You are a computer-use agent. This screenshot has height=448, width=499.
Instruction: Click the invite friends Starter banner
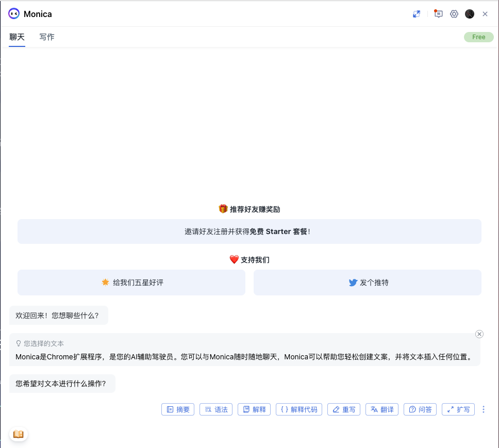click(249, 231)
